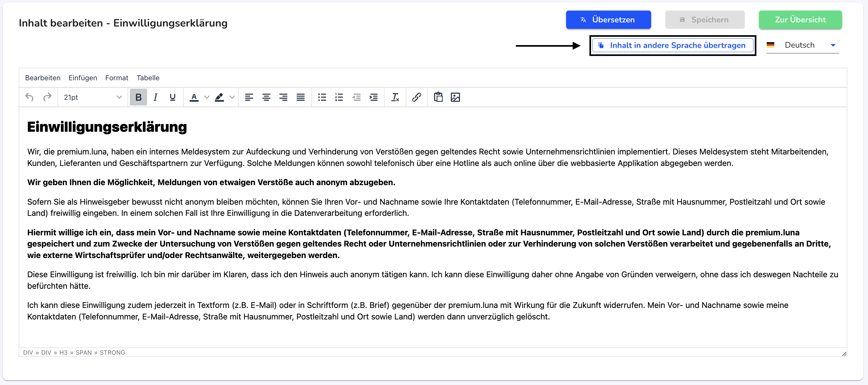Insert an image
The height and width of the screenshot is (385, 868).
click(455, 97)
